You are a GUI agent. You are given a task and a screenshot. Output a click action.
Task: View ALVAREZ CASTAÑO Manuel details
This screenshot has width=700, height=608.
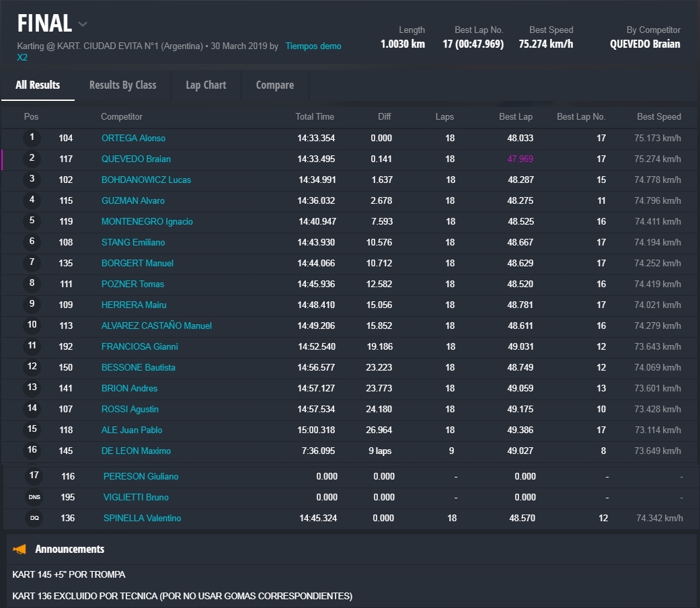click(156, 326)
